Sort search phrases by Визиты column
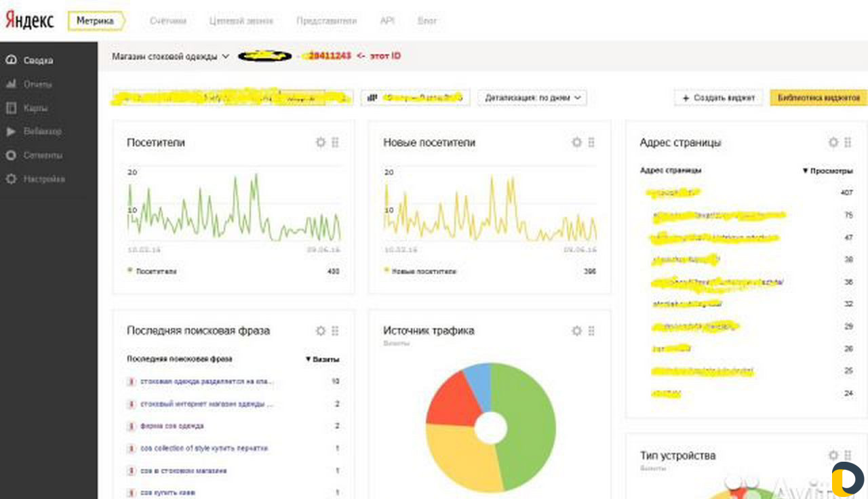 coord(323,359)
